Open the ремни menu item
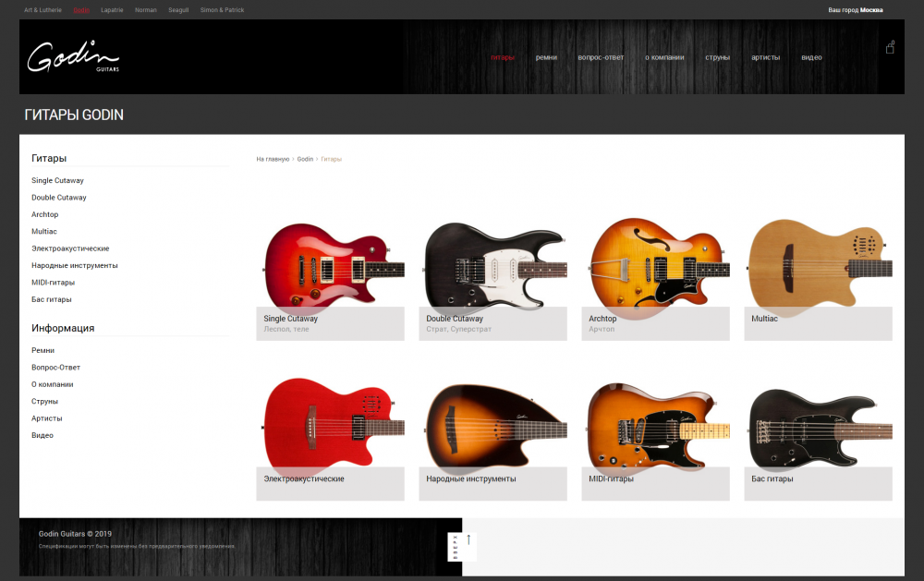Image resolution: width=924 pixels, height=581 pixels. 546,58
